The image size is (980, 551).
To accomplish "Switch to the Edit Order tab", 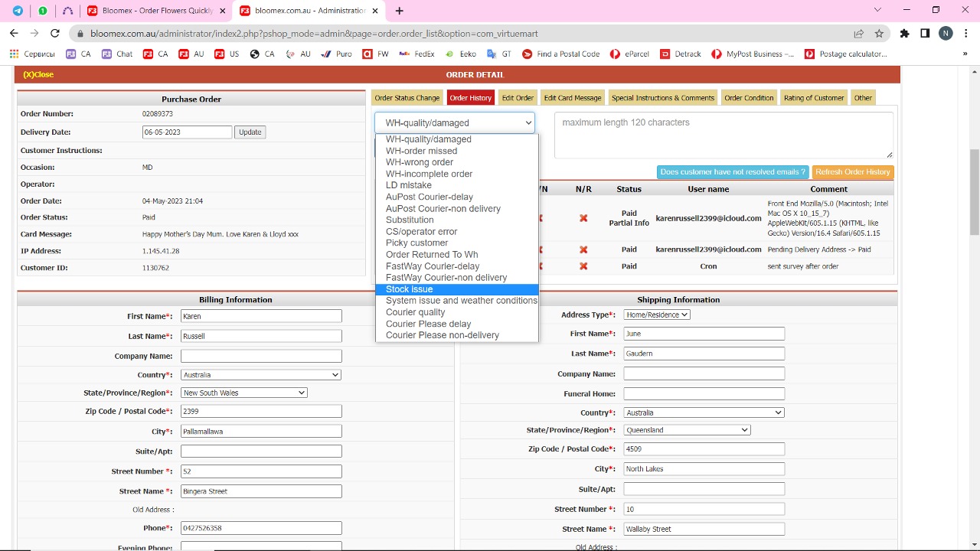I will click(518, 98).
